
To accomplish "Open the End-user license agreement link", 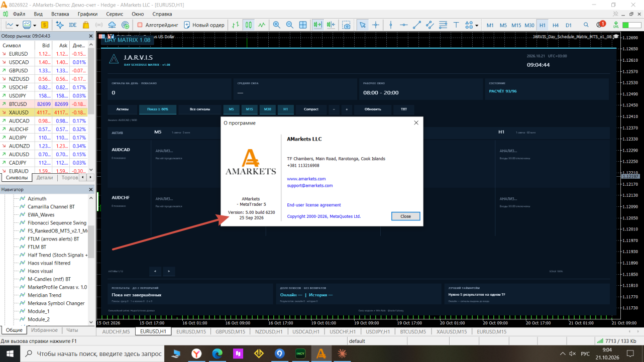I will click(x=314, y=205).
